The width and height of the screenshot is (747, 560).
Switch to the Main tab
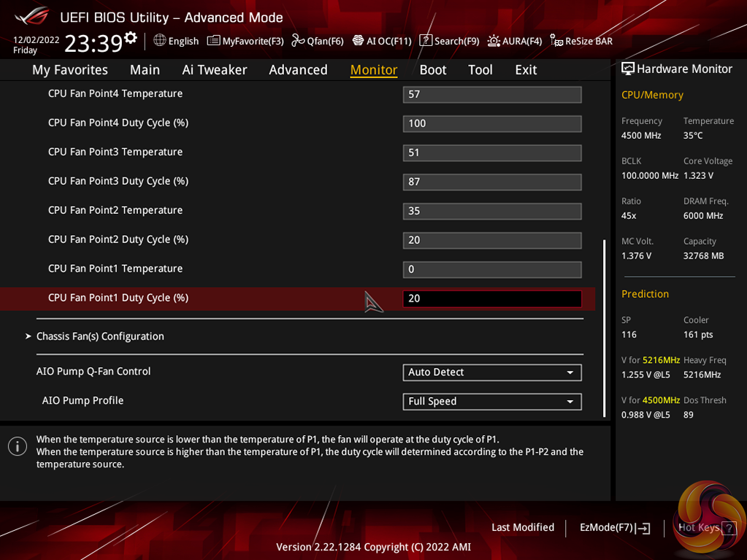tap(145, 70)
